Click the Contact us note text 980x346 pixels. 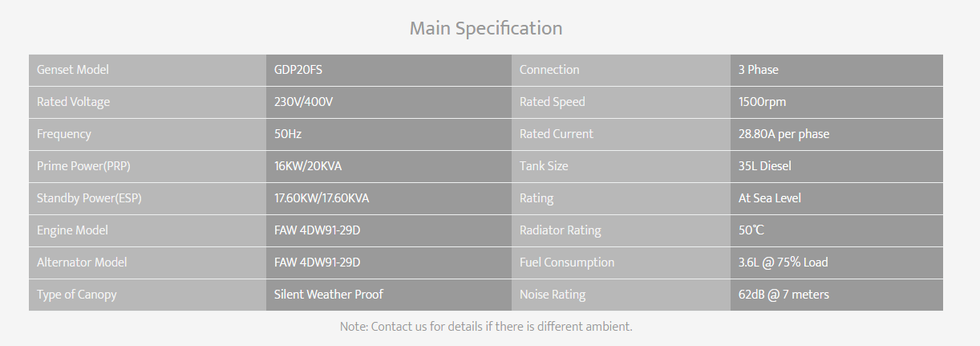click(x=486, y=327)
